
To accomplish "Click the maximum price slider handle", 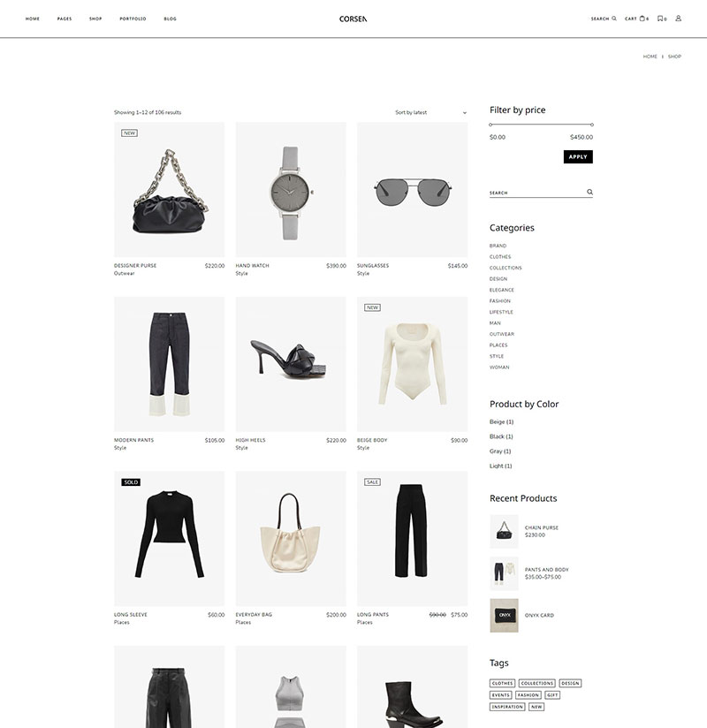I will [x=592, y=125].
